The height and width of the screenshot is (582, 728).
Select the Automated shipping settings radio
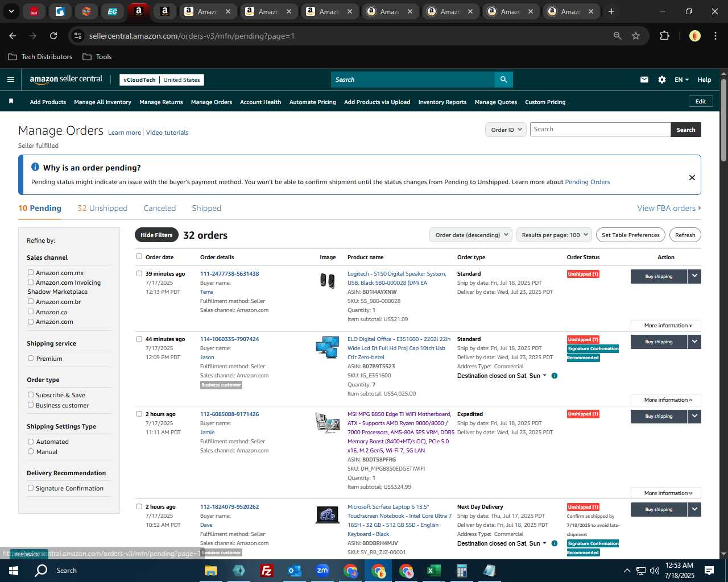tap(31, 442)
